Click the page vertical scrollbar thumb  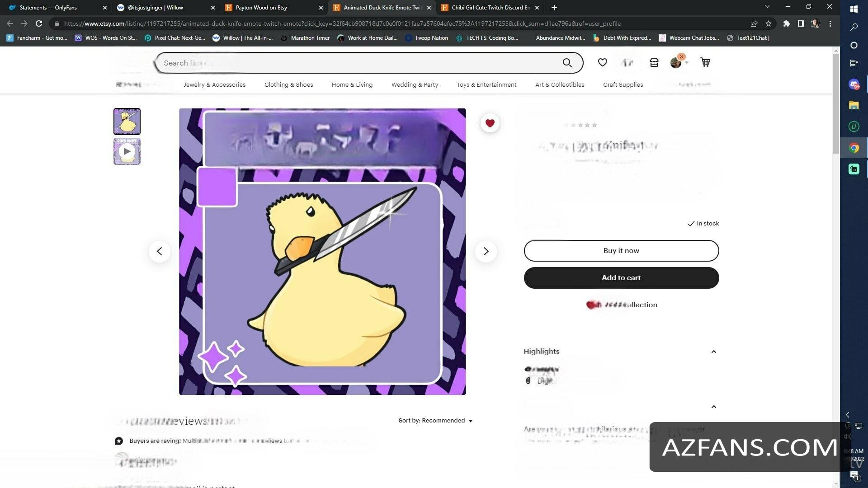point(836,104)
